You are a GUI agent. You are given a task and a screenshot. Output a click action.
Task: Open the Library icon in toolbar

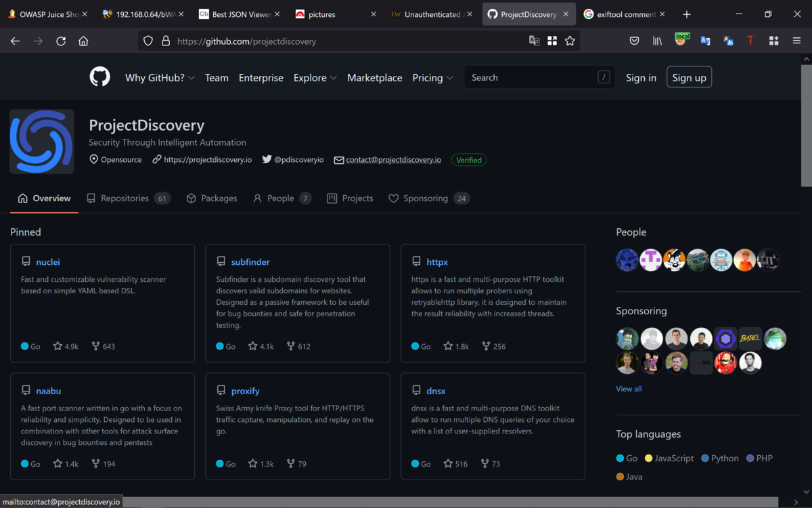point(657,41)
